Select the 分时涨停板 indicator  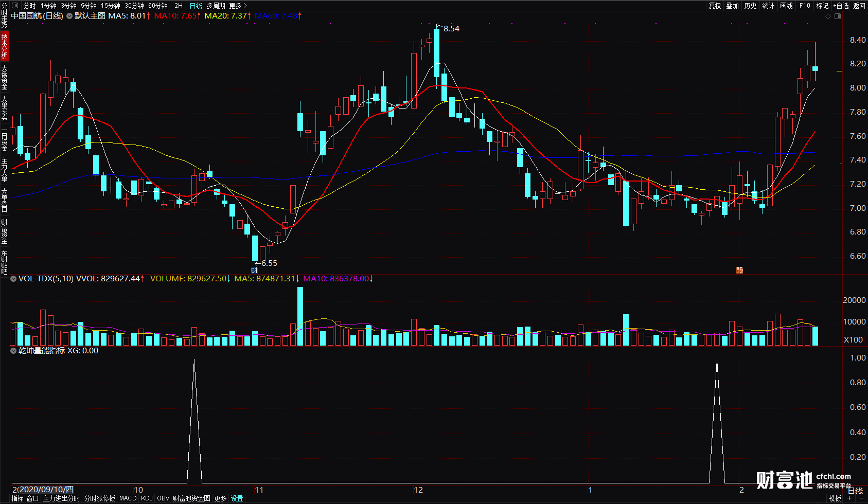point(99,498)
